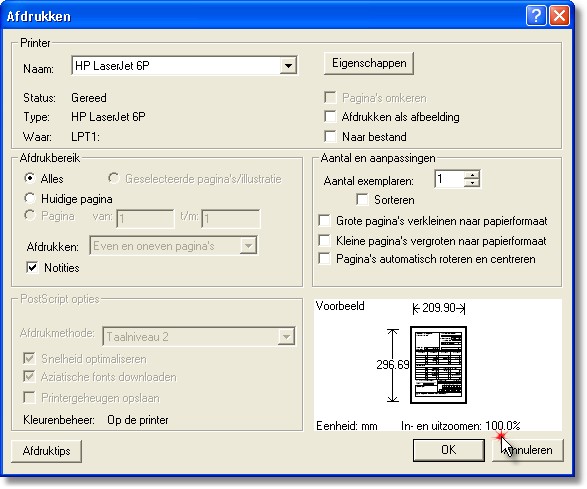Click the help question mark icon
This screenshot has height=489, width=587.
coord(536,16)
